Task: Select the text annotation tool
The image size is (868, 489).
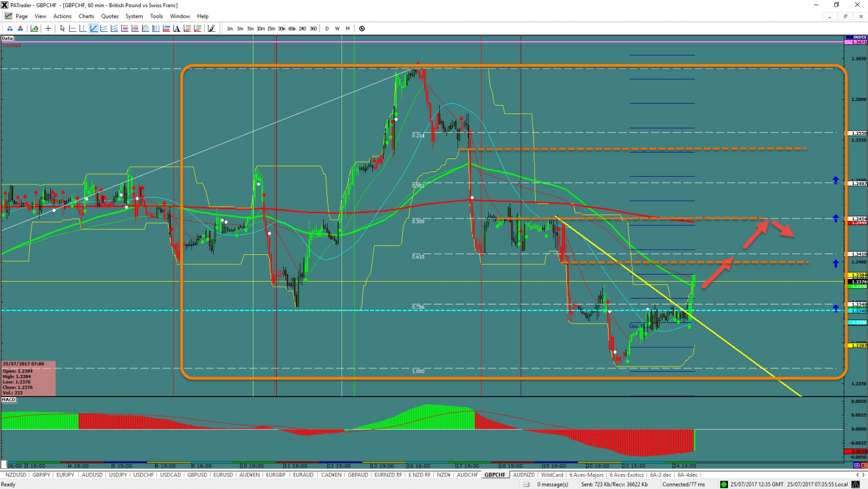Action: pyautogui.click(x=177, y=28)
